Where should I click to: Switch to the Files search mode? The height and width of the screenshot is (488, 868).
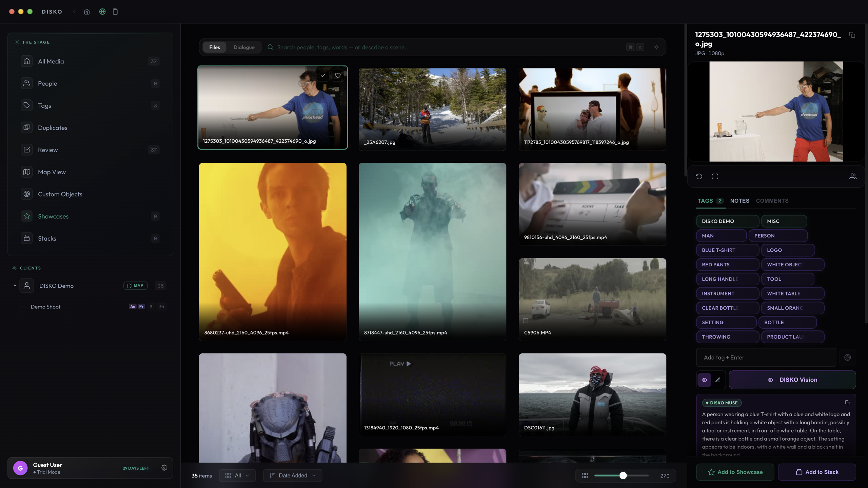click(215, 47)
